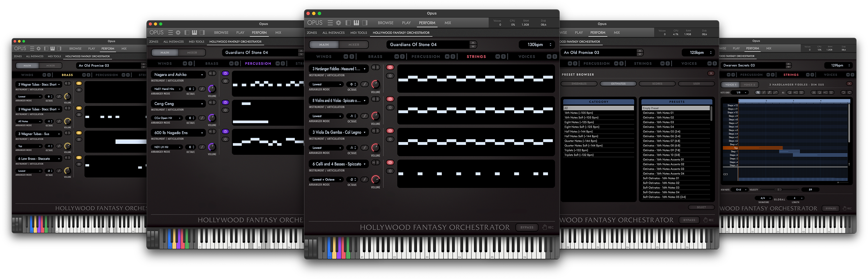Close the 3 Hardlanger Fiddles note editor

click(x=849, y=83)
